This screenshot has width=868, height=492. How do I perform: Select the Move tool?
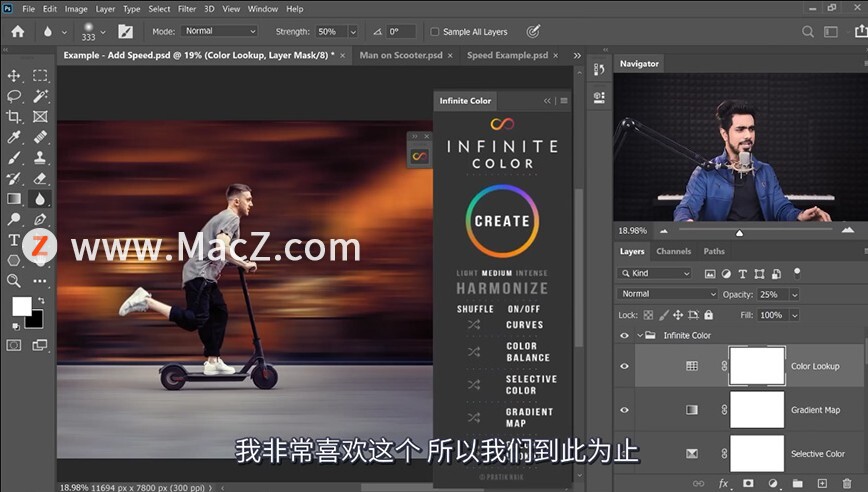pyautogui.click(x=14, y=75)
